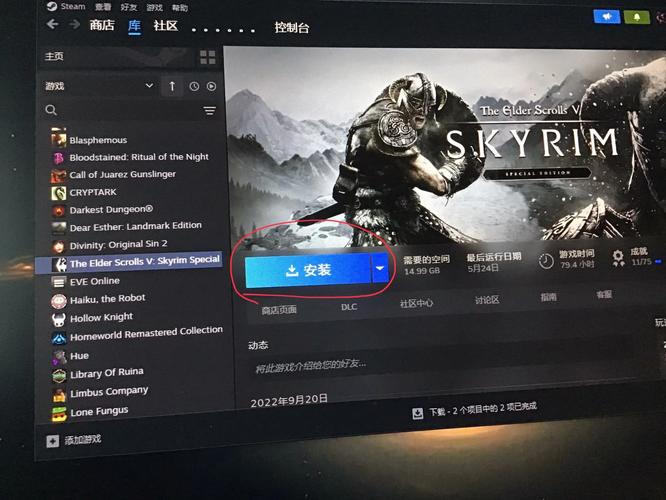Select The Elder Scrolls V: Skyrim Special
Screen dimensions: 666x500
[129, 262]
